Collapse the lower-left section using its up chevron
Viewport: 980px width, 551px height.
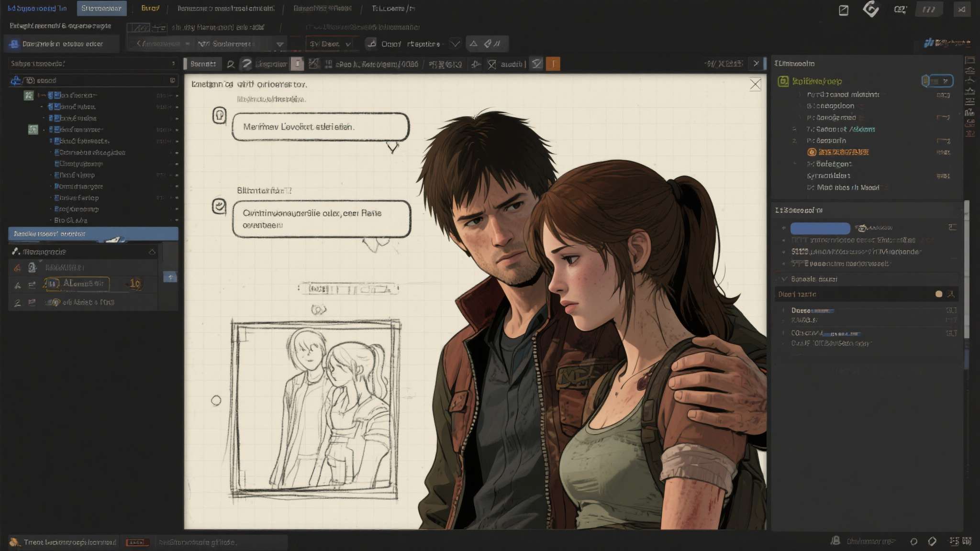[152, 252]
